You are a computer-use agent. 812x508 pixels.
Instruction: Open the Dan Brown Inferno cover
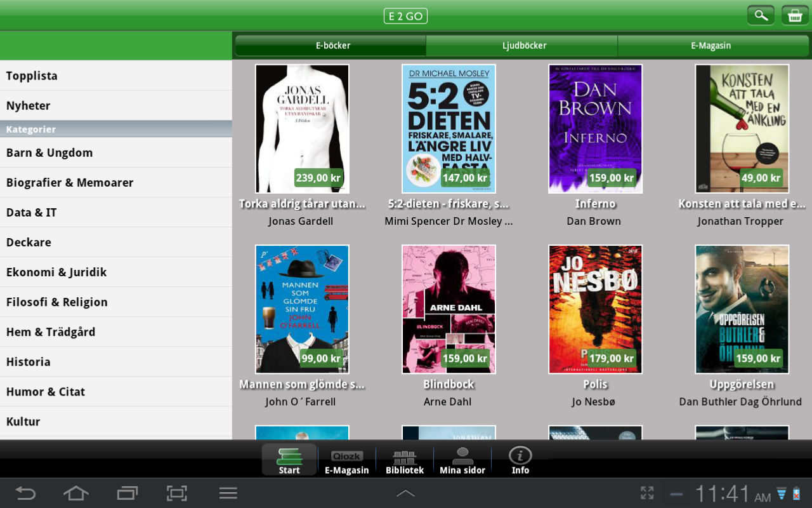595,129
